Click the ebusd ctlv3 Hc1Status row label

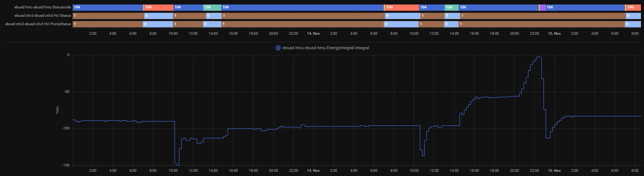(43, 16)
